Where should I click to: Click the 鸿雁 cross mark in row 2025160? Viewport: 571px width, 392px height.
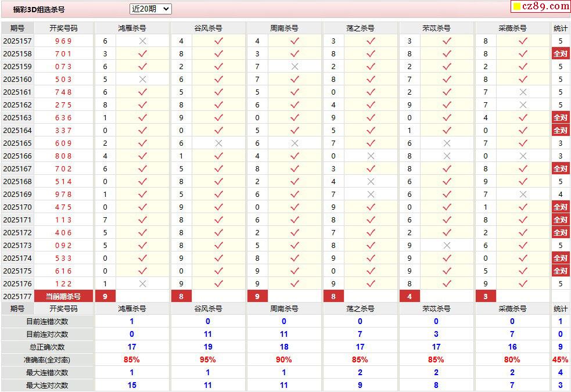pos(143,80)
